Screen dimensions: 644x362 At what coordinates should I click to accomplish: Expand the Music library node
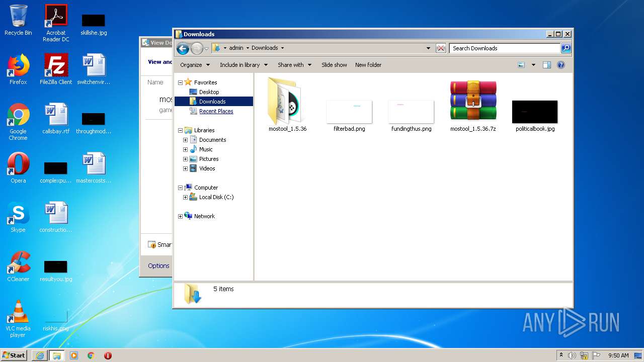[185, 149]
